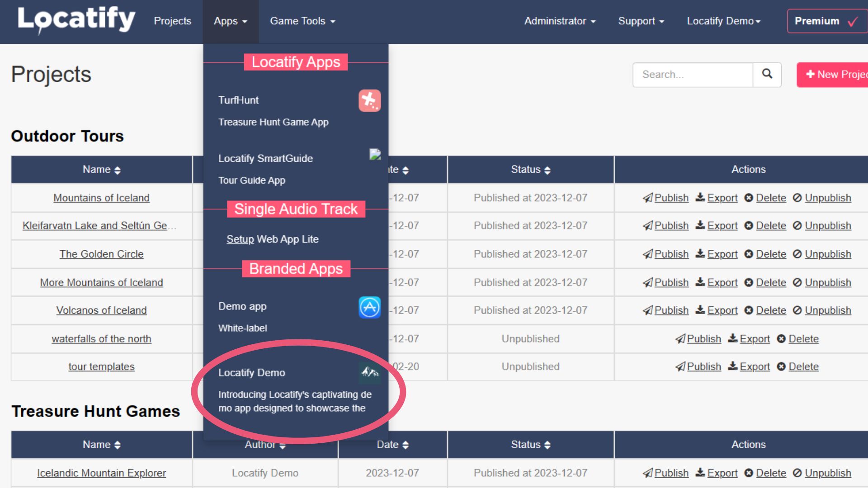
Task: Expand the Game Tools dropdown menu
Action: (301, 21)
